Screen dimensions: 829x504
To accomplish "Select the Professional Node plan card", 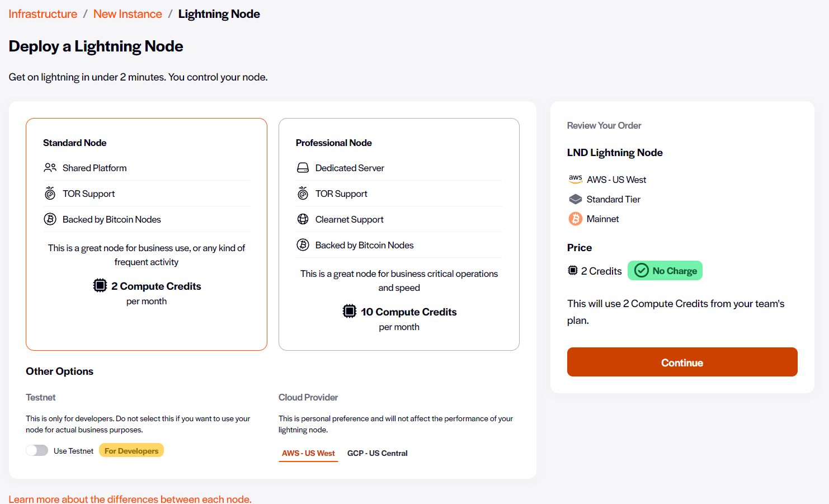I will tap(399, 234).
